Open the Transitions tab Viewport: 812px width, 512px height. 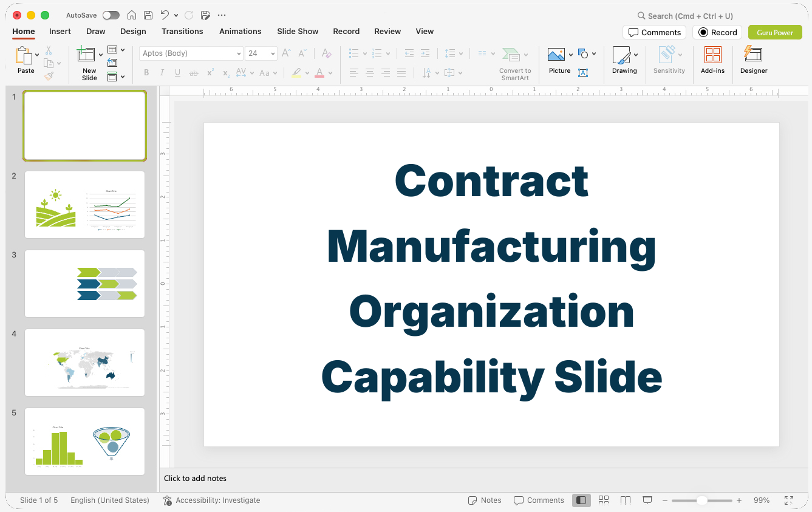[182, 31]
